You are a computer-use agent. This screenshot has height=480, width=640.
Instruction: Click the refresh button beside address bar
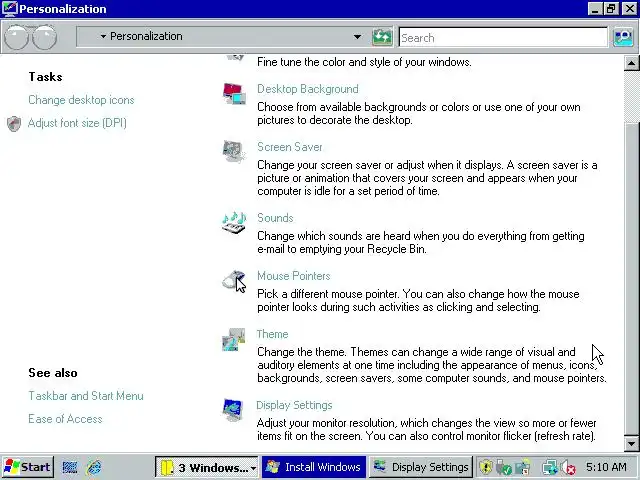382,37
